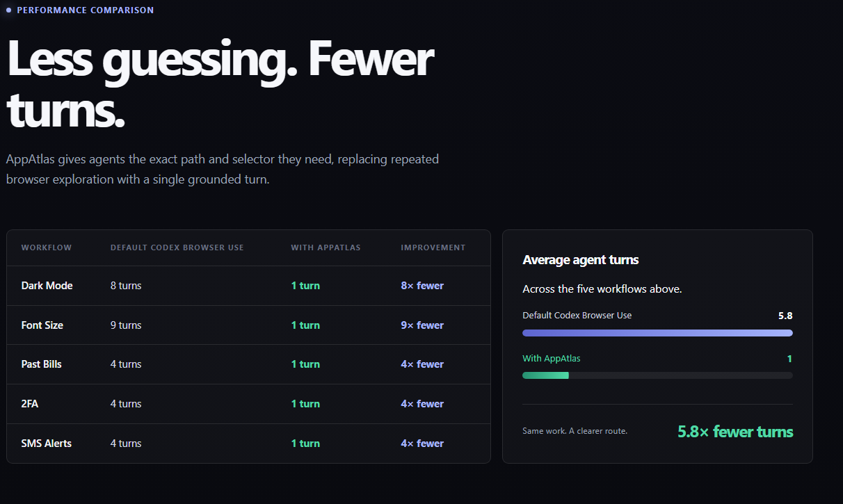
Task: Click the Default Codex Browser Use column header
Action: pyautogui.click(x=177, y=247)
